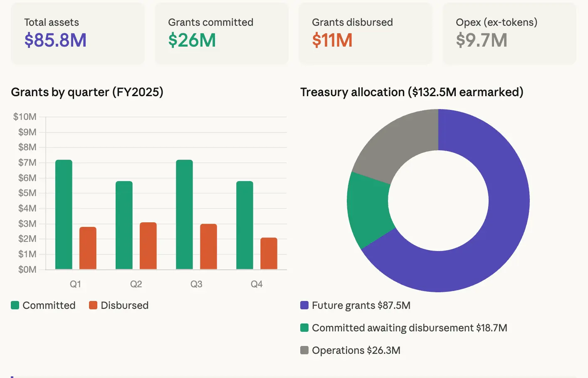Click the orange Disbursed legend square
The width and height of the screenshot is (588, 378).
point(93,305)
